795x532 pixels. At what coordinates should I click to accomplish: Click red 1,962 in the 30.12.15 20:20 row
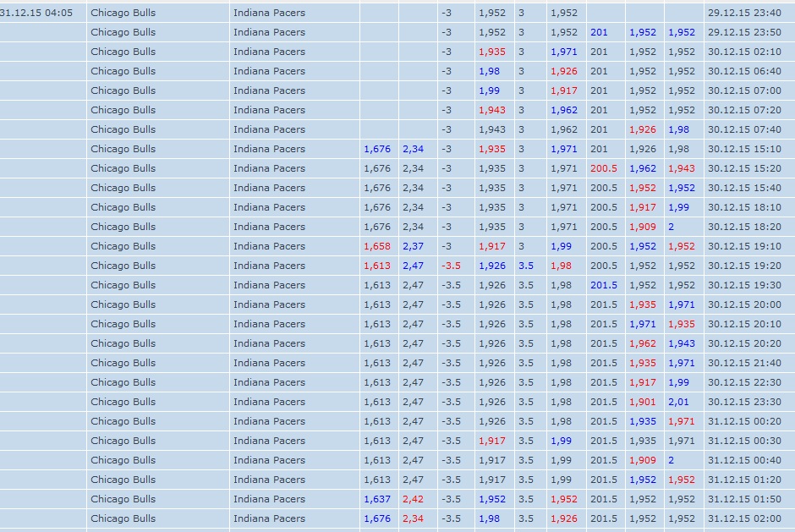643,343
